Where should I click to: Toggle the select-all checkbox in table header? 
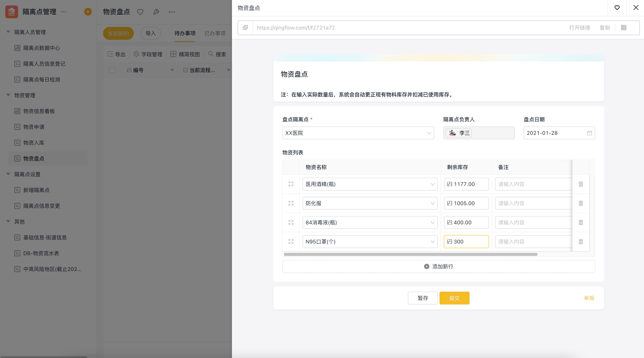pyautogui.click(x=112, y=70)
